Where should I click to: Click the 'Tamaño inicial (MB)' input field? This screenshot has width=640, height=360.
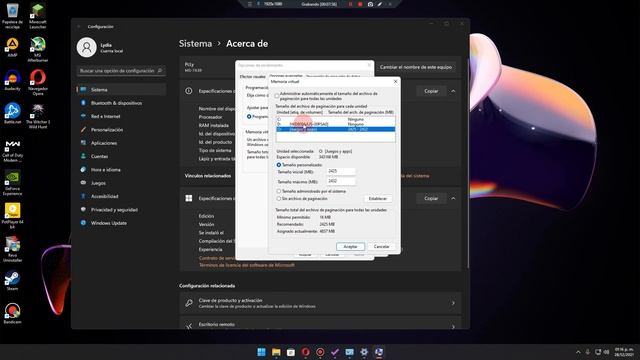tap(341, 171)
